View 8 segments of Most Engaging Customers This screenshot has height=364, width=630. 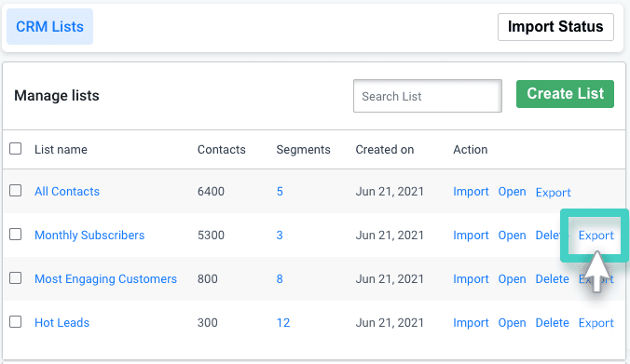pyautogui.click(x=280, y=279)
